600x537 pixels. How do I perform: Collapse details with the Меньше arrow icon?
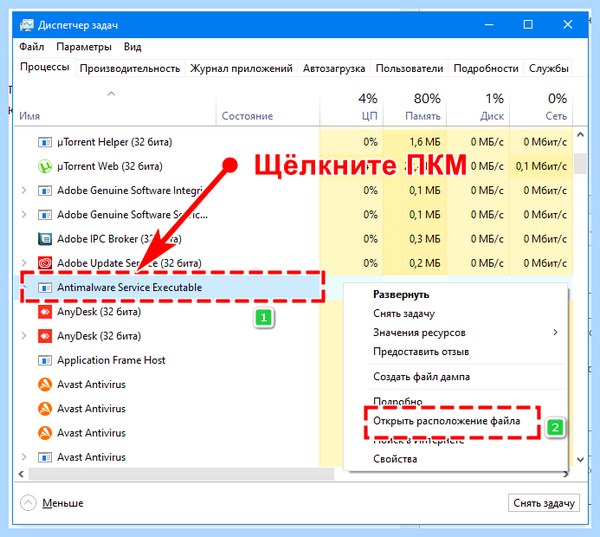click(x=28, y=503)
